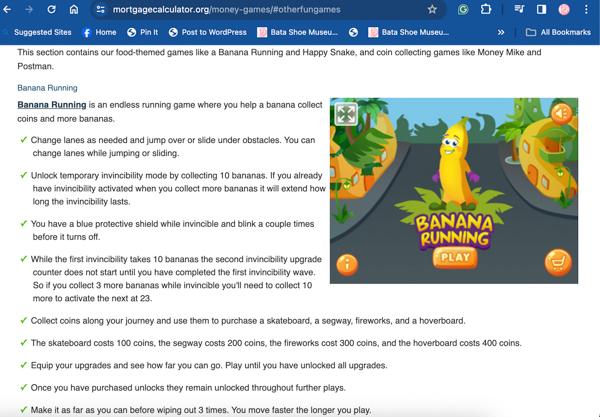
Task: Open the first Bata Shoe Museum bookmark
Action: pos(298,33)
